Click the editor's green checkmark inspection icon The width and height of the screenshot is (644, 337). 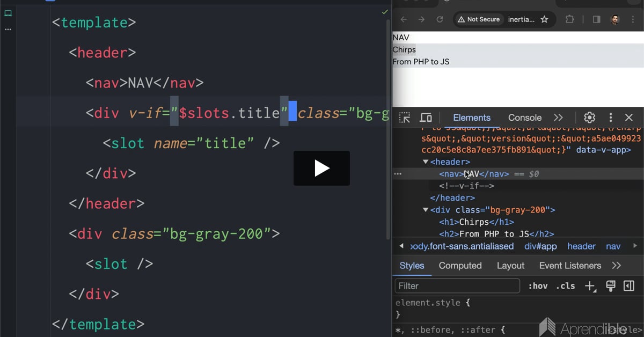pos(385,12)
